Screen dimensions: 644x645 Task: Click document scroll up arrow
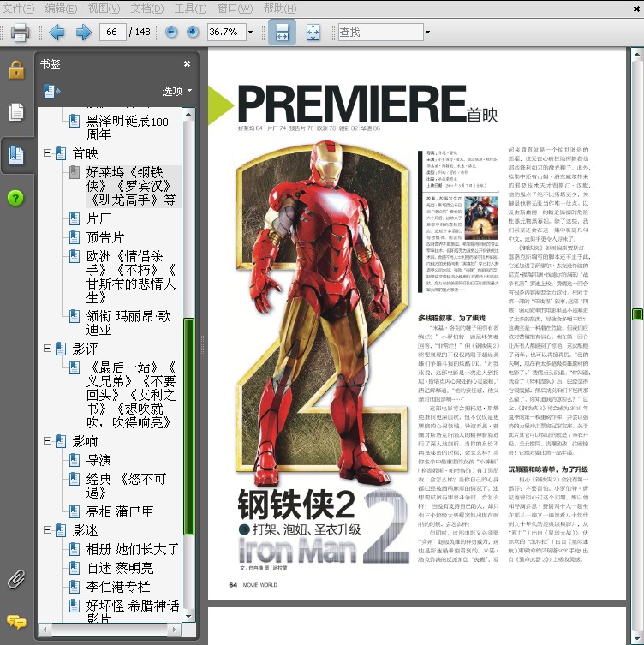point(637,54)
